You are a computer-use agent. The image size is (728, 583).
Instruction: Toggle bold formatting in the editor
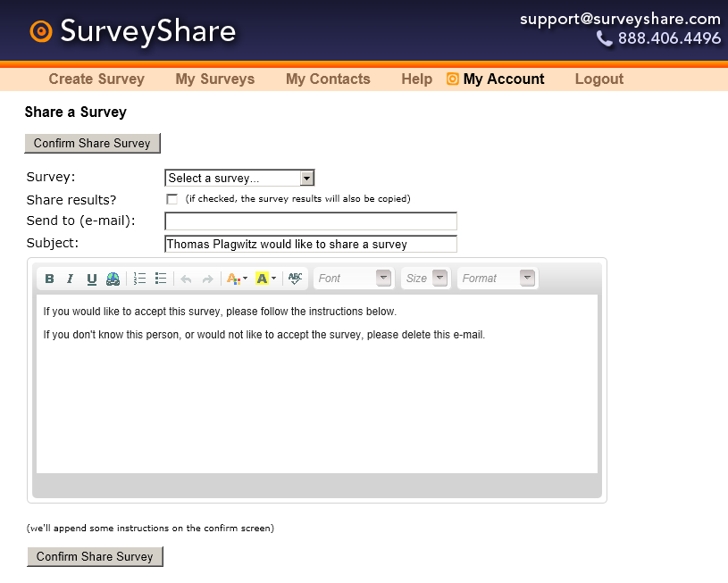49,279
